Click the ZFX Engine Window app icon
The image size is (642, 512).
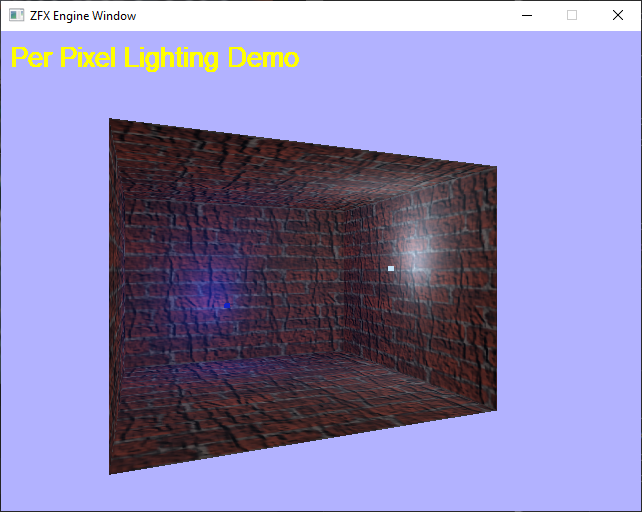16,16
